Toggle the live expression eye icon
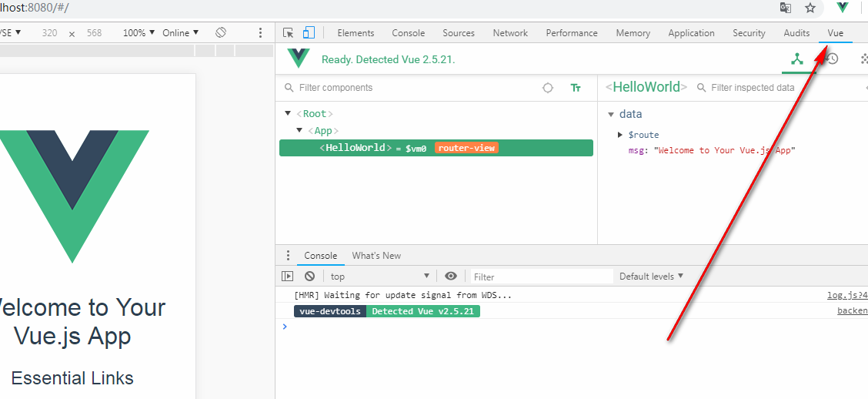 pos(451,276)
